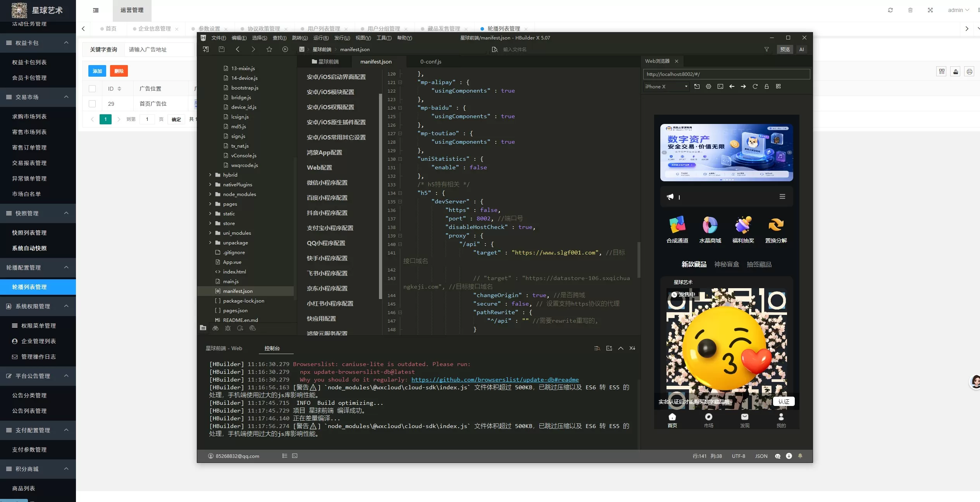Screen dimensions: 980x502
Task: Go back using HBuilder toolbar left arrow
Action: [238, 49]
